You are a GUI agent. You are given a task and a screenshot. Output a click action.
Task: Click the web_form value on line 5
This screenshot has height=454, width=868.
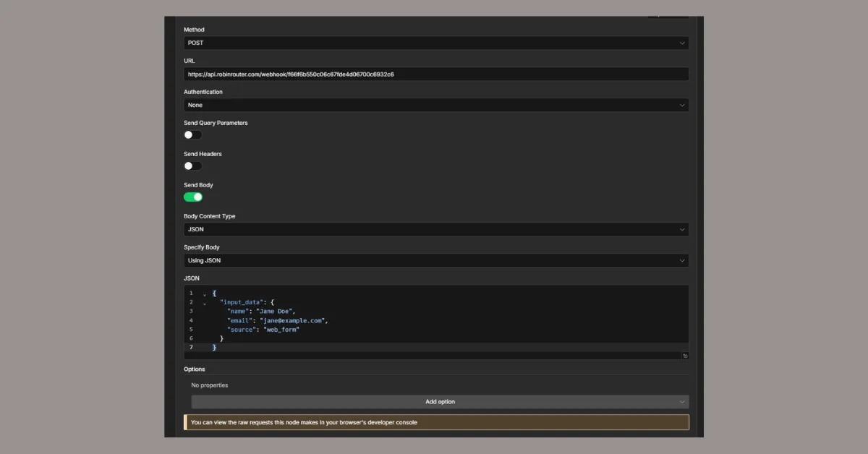click(282, 329)
